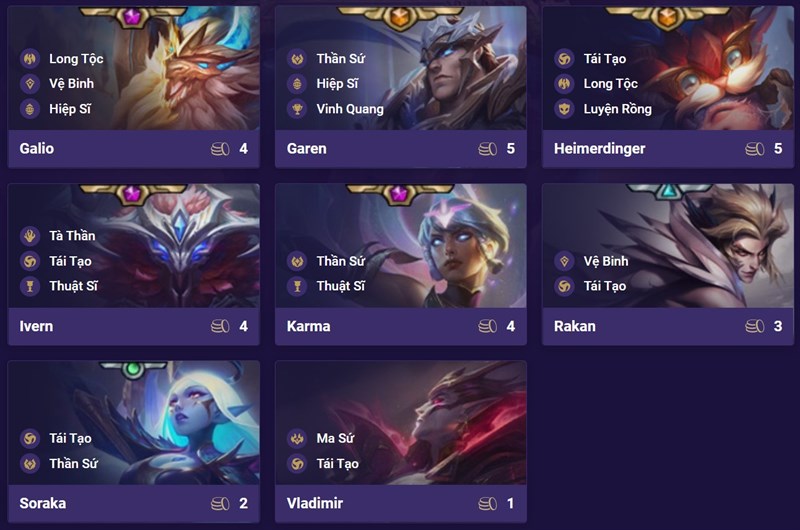This screenshot has height=530, width=800.
Task: Click the gold coin cost icon for Garen
Action: pyautogui.click(x=487, y=149)
